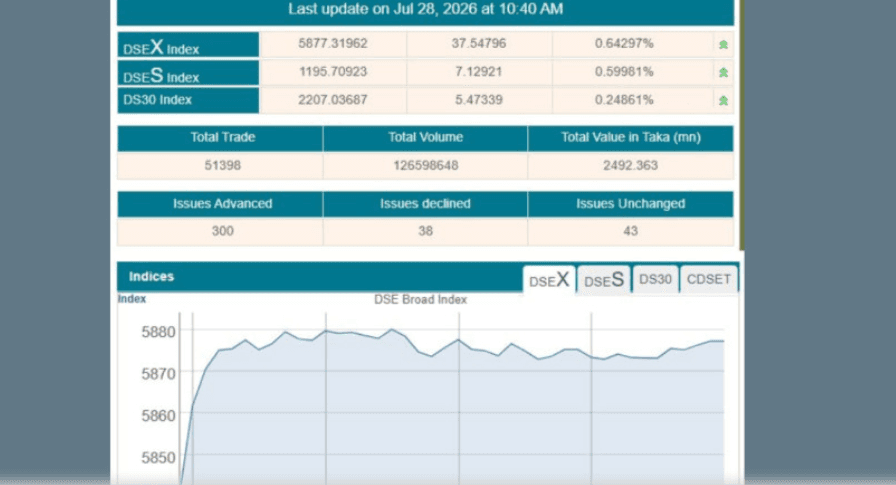Viewport: 896px width, 485px height.
Task: Click the Total Volume header
Action: pyautogui.click(x=426, y=137)
